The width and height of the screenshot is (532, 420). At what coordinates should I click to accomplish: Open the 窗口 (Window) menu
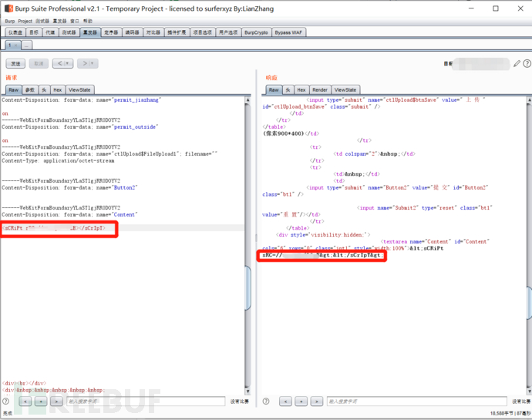click(75, 21)
